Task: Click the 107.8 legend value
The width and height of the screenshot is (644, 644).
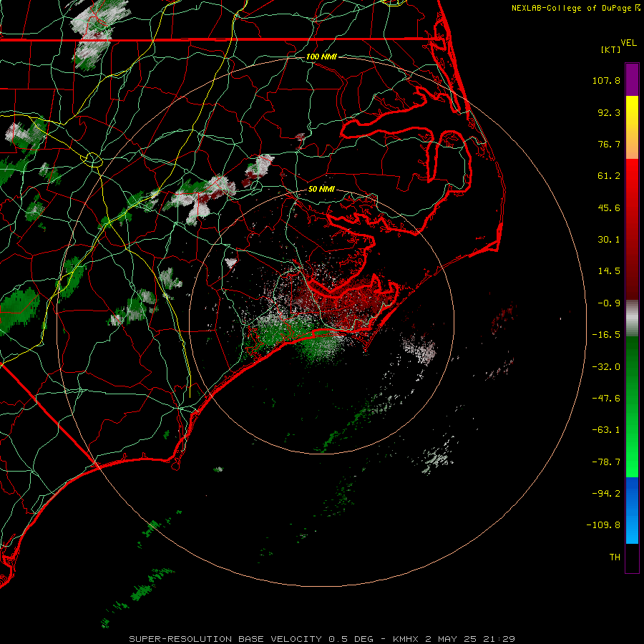Action: point(606,80)
